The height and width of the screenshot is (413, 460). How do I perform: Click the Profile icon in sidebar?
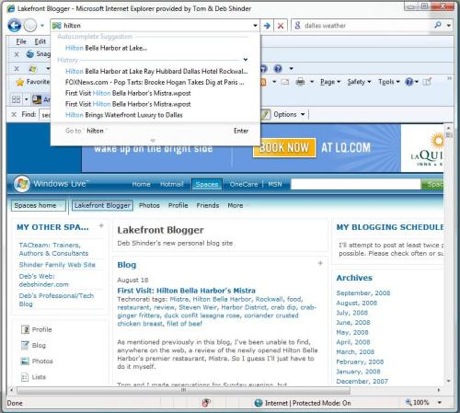pos(25,329)
